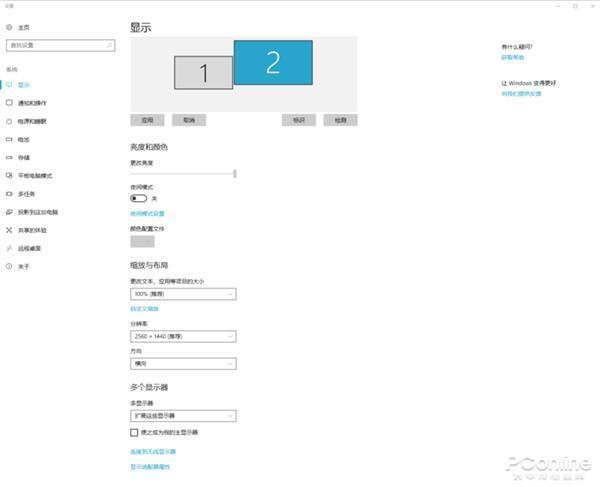This screenshot has height=487, width=600.
Task: Expand the 100% scale dropdown
Action: (183, 294)
